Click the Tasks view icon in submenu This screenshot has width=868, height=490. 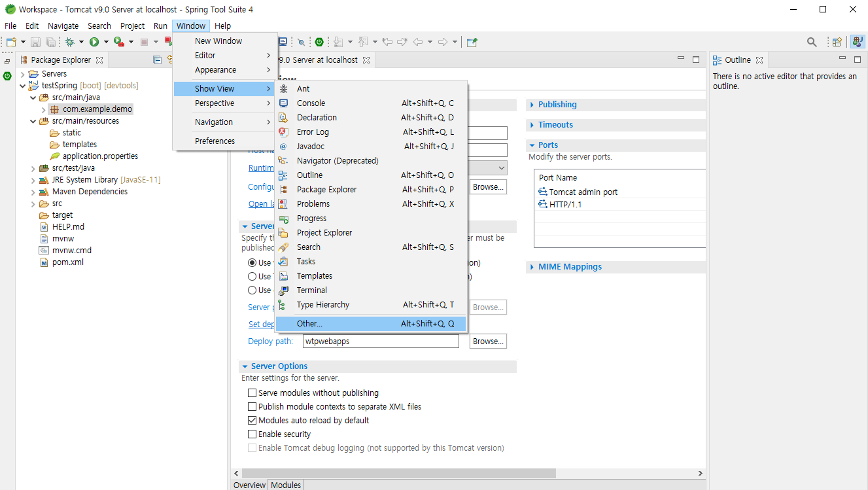click(x=283, y=261)
